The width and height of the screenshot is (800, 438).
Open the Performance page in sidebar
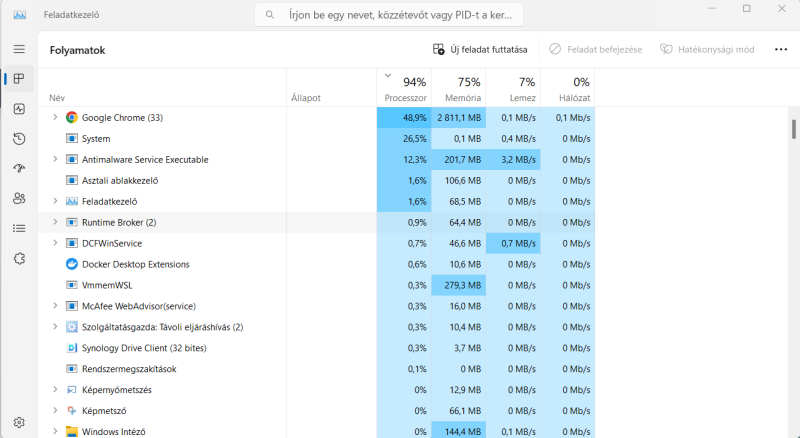(x=19, y=108)
